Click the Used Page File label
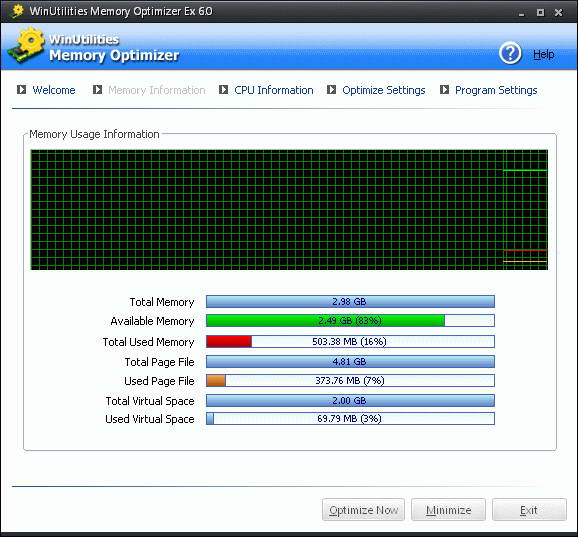The height and width of the screenshot is (537, 578). click(x=159, y=381)
